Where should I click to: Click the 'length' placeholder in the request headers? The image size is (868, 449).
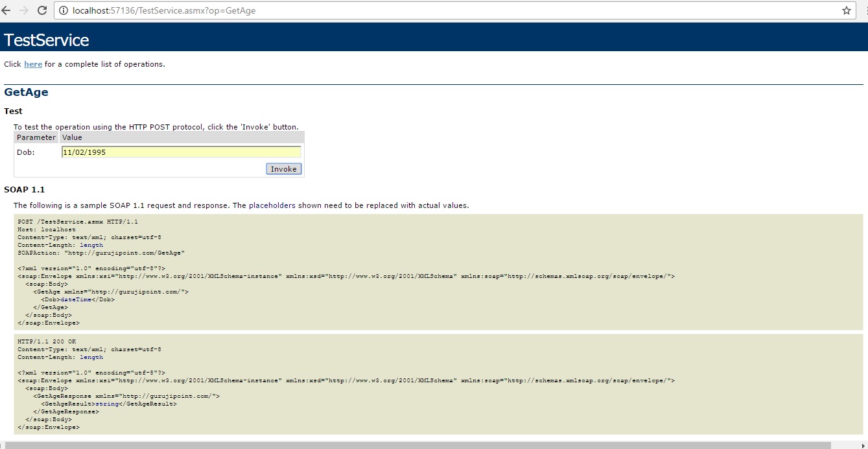coord(91,245)
